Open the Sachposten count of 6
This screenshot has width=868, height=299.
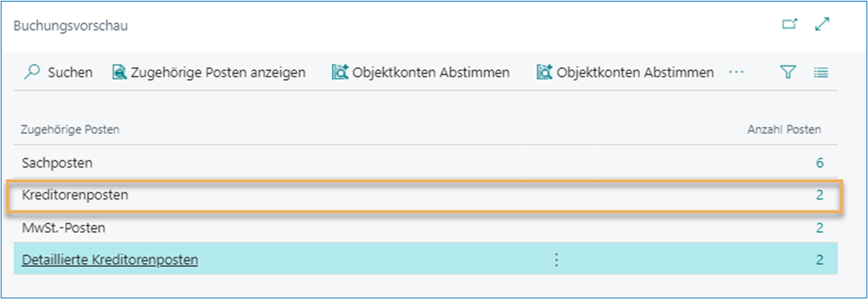[820, 163]
